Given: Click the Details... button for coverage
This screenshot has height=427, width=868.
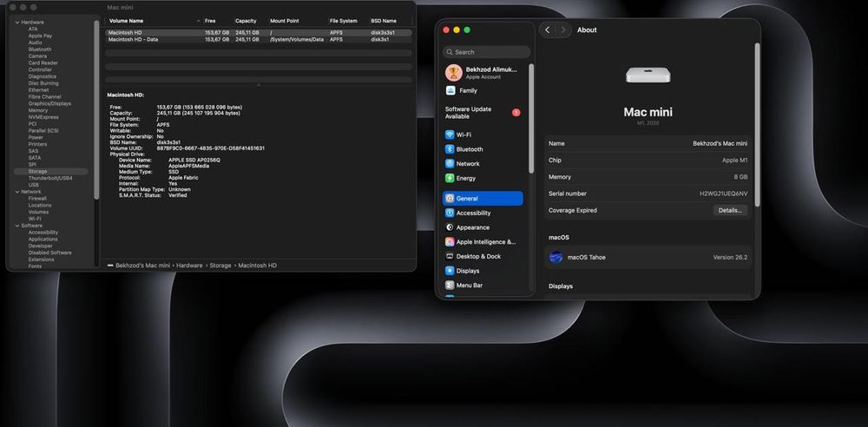Looking at the screenshot, I should click(730, 210).
